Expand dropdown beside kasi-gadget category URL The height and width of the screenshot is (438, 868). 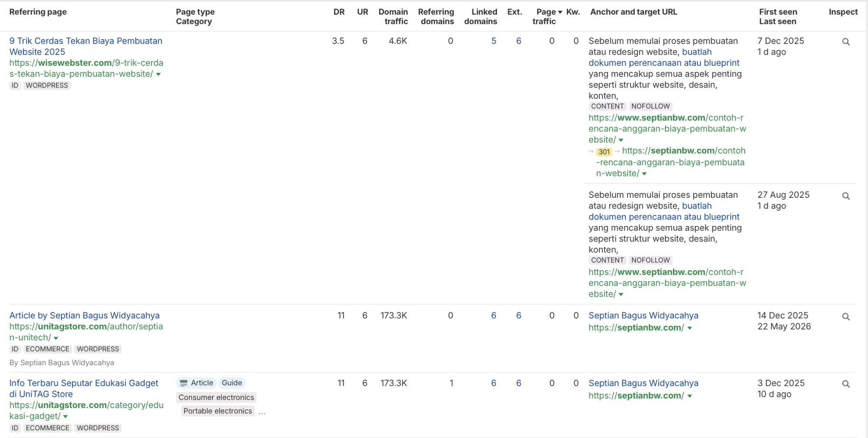[66, 417]
